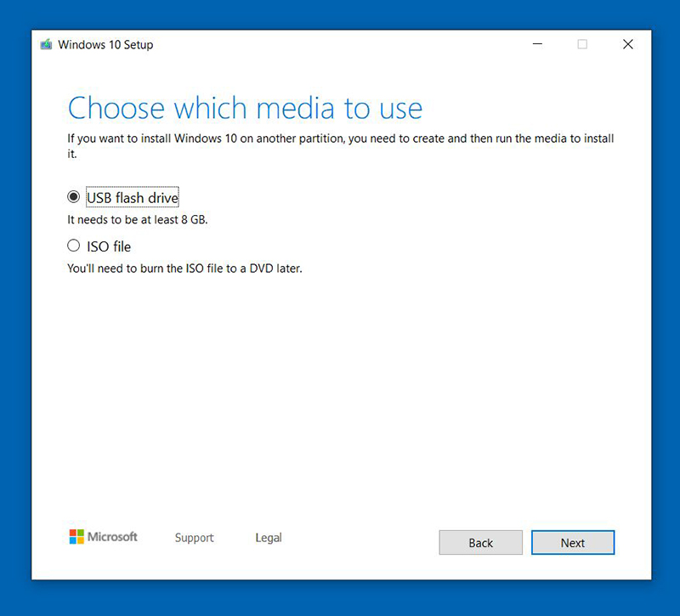The height and width of the screenshot is (616, 680).
Task: Click the burn ISO to DVD note
Action: click(x=184, y=268)
